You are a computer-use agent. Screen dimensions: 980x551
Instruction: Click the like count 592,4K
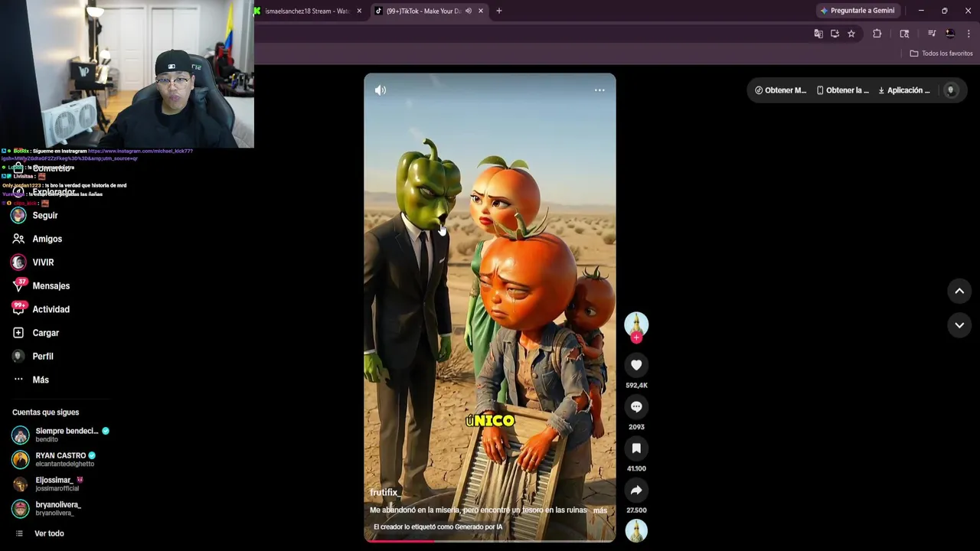[x=636, y=386]
